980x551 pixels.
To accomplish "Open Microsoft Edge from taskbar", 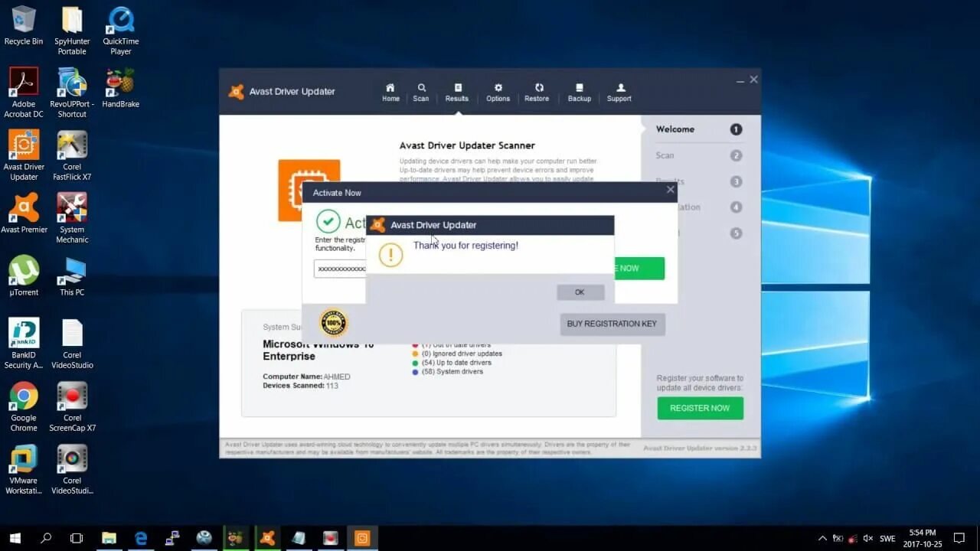I will point(141,538).
